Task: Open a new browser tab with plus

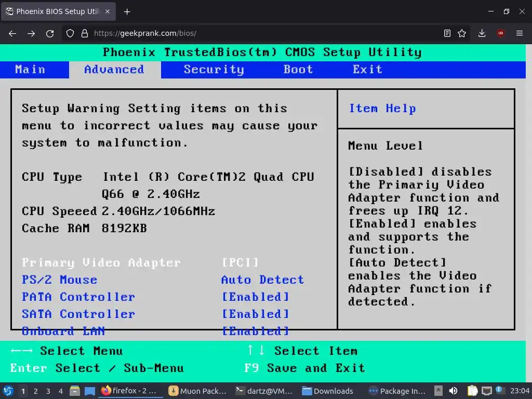Action: click(127, 12)
